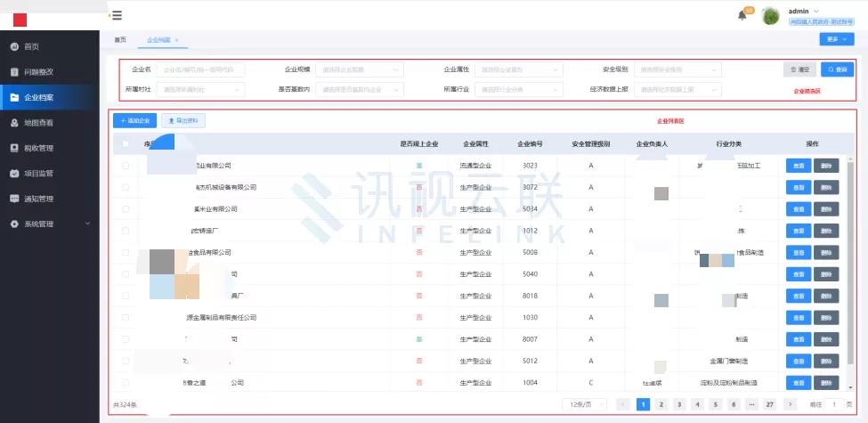Viewport: 868px width, 423px height.
Task: Click the blue 查询 search button
Action: coord(837,69)
